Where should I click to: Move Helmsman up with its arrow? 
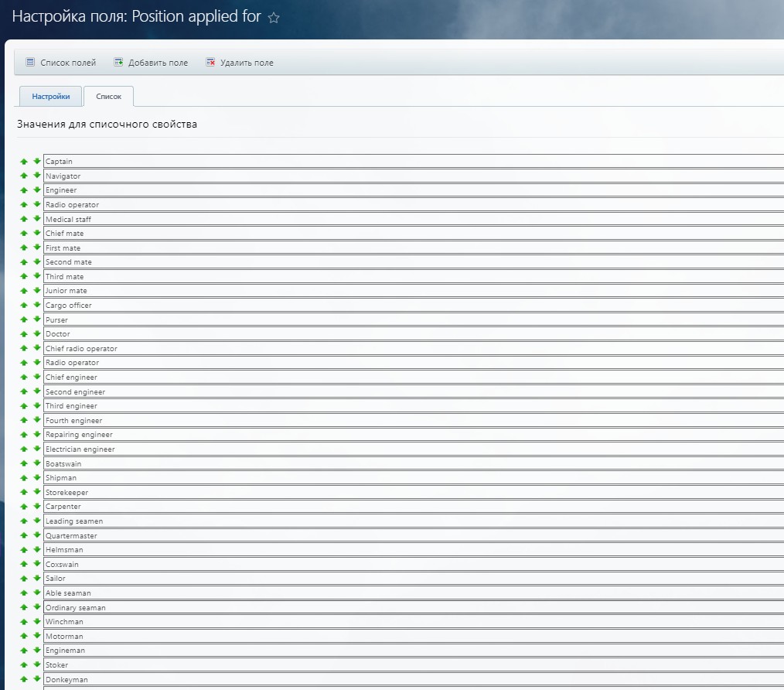point(23,549)
